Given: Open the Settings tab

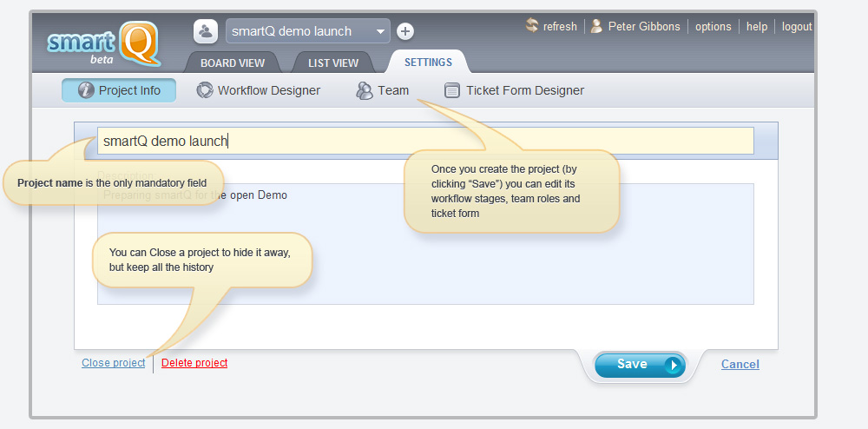Looking at the screenshot, I should [x=428, y=62].
